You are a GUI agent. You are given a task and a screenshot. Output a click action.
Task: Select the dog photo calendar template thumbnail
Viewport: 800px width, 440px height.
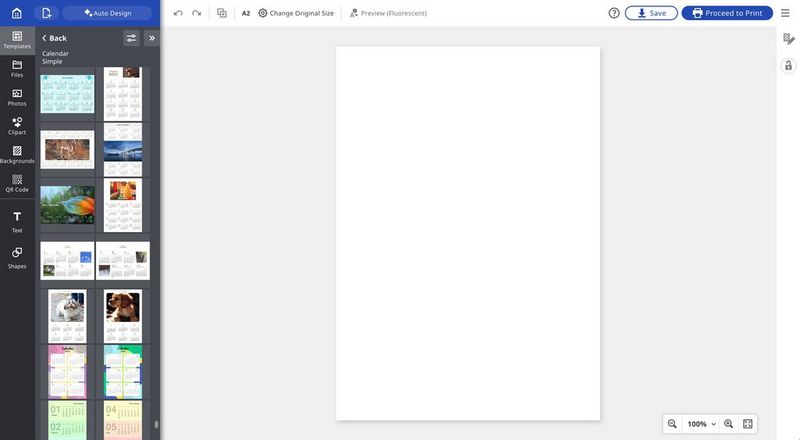[x=123, y=315]
